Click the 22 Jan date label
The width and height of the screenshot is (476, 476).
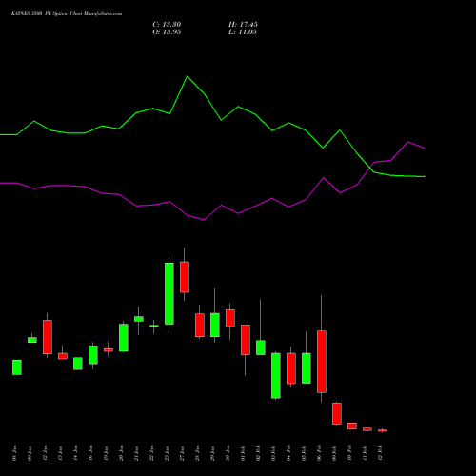coord(152,453)
